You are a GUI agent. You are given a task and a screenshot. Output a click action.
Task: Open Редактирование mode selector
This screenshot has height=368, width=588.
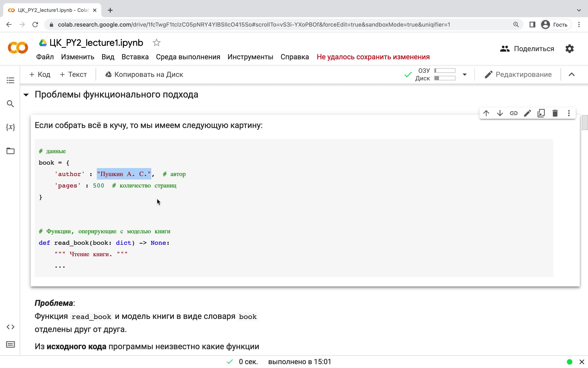coord(518,74)
